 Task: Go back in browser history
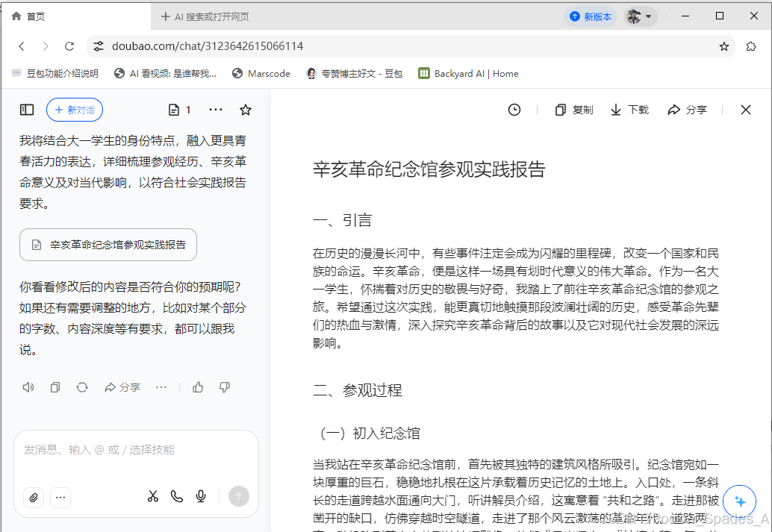(22, 46)
